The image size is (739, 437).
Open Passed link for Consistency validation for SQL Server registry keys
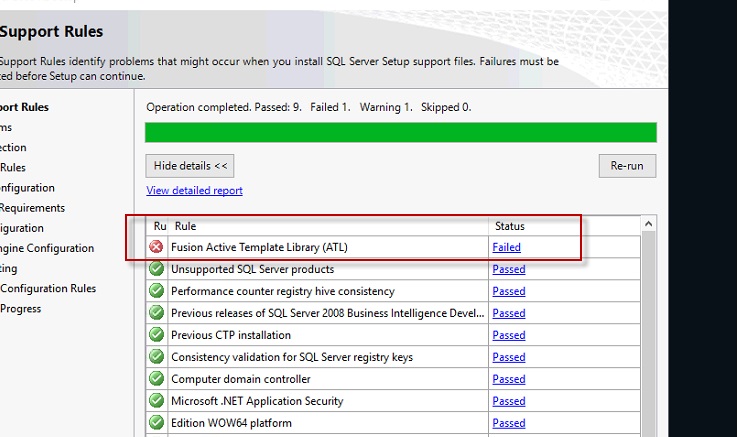coord(509,357)
